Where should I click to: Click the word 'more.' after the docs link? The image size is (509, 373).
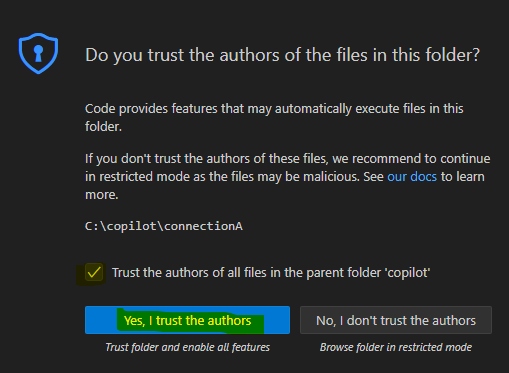coord(102,195)
